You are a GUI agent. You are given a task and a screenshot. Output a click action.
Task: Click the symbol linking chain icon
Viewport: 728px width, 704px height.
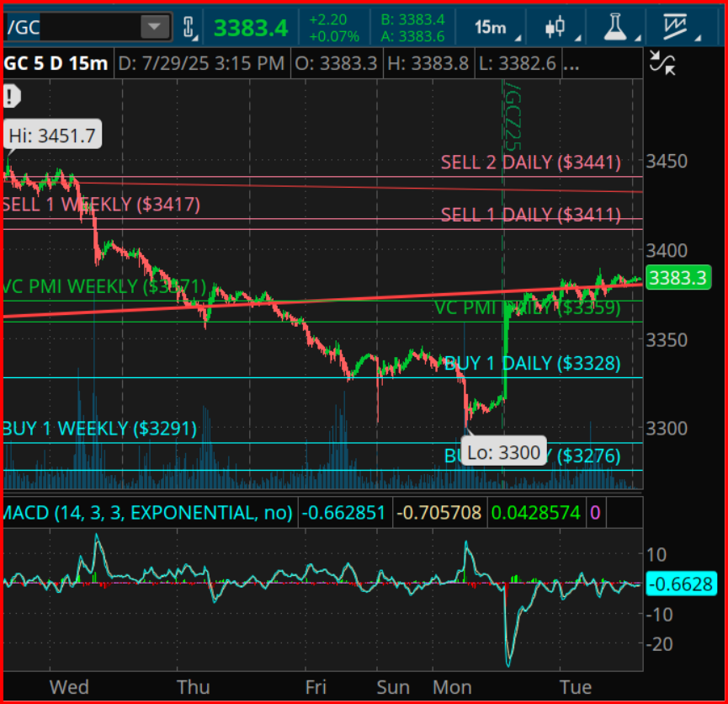(188, 26)
